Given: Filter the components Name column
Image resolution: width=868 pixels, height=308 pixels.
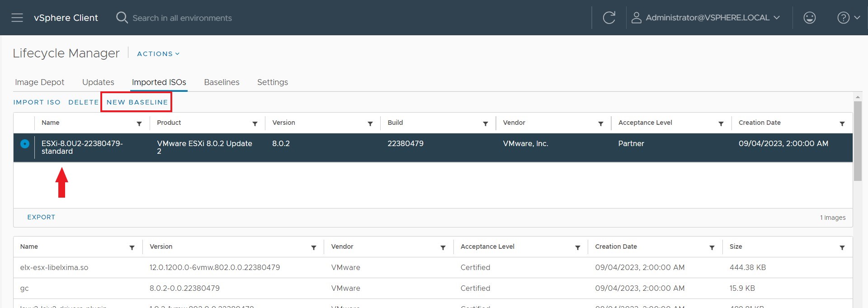Looking at the screenshot, I should click(132, 247).
